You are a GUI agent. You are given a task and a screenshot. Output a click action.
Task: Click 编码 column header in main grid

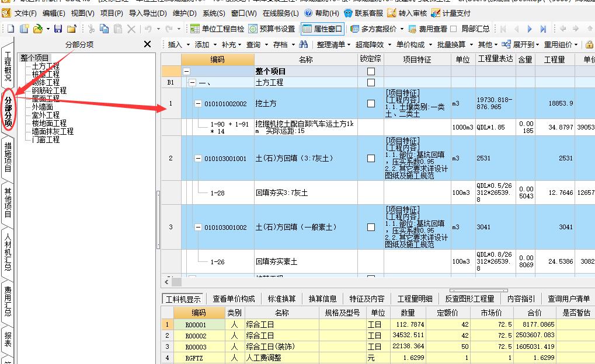[x=217, y=60]
